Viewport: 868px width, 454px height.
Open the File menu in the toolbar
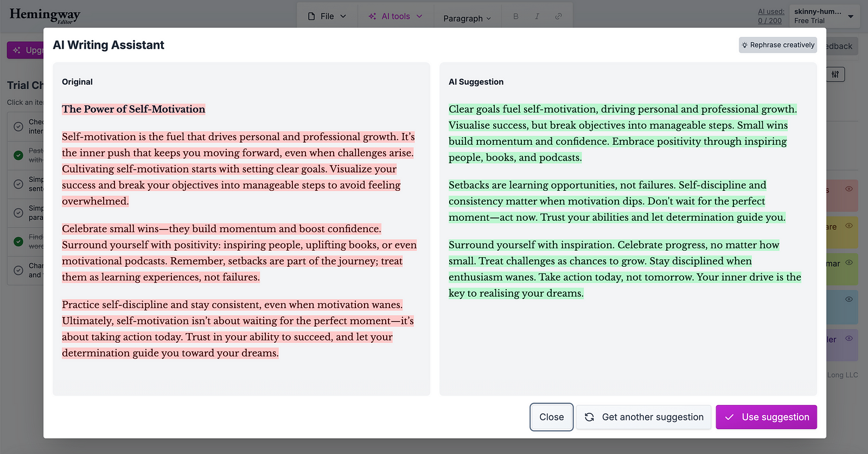[327, 16]
